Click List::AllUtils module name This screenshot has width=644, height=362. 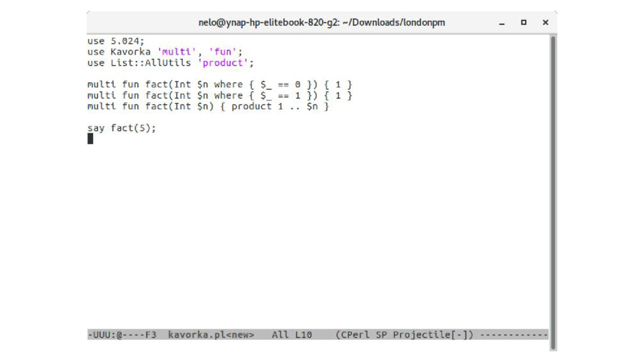[151, 63]
